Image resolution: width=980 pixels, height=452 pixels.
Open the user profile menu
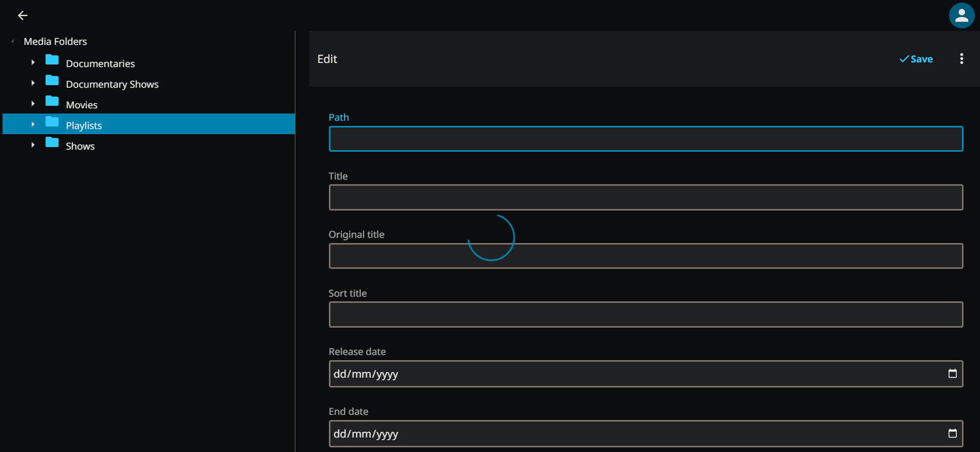(961, 15)
